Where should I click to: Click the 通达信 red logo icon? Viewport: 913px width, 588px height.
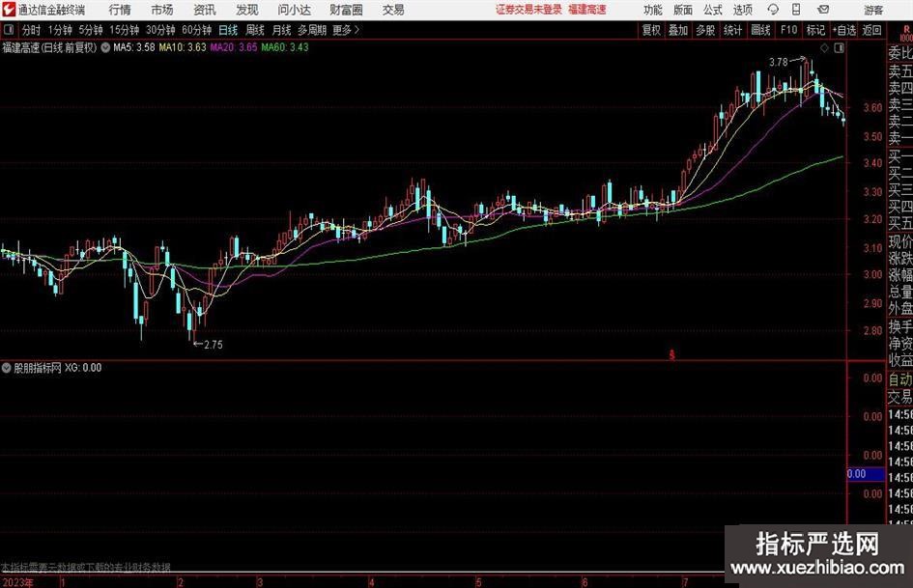coord(9,10)
